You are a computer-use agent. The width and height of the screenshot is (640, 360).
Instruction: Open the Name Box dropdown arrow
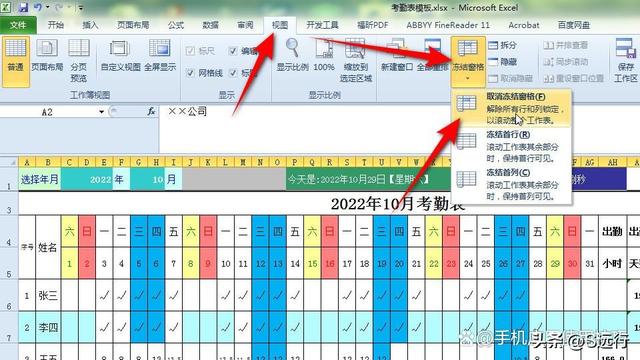coord(101,111)
